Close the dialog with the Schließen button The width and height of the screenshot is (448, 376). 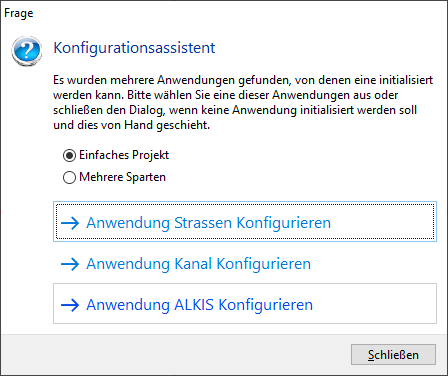pyautogui.click(x=393, y=355)
